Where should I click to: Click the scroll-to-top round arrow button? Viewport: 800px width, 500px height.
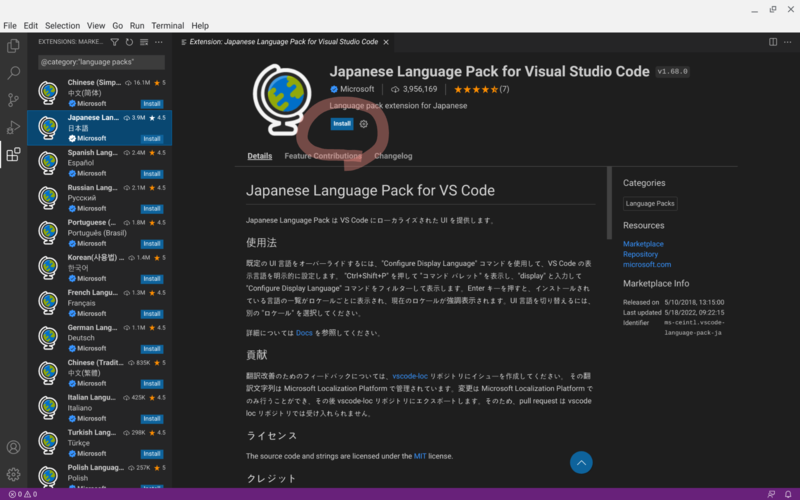581,463
